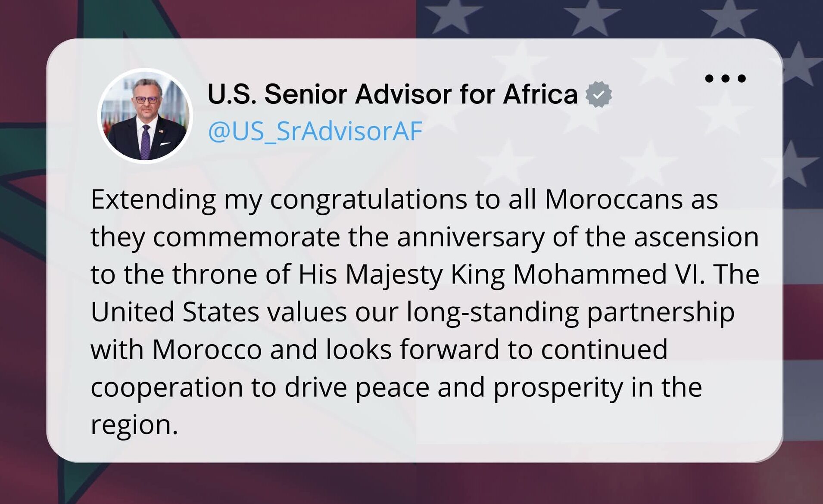Open the @US_SrAdvisorAF handle link
The width and height of the screenshot is (823, 504).
point(315,131)
